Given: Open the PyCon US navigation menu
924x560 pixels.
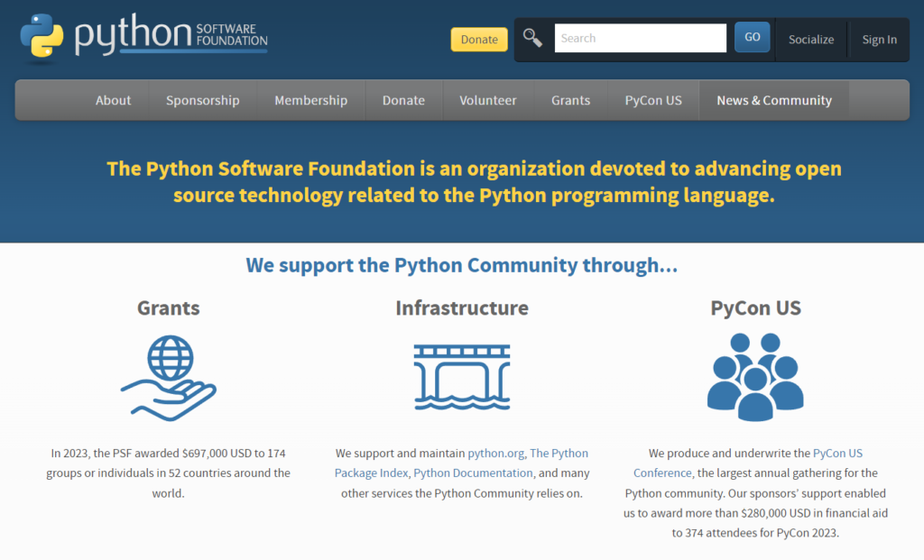Looking at the screenshot, I should tap(652, 100).
